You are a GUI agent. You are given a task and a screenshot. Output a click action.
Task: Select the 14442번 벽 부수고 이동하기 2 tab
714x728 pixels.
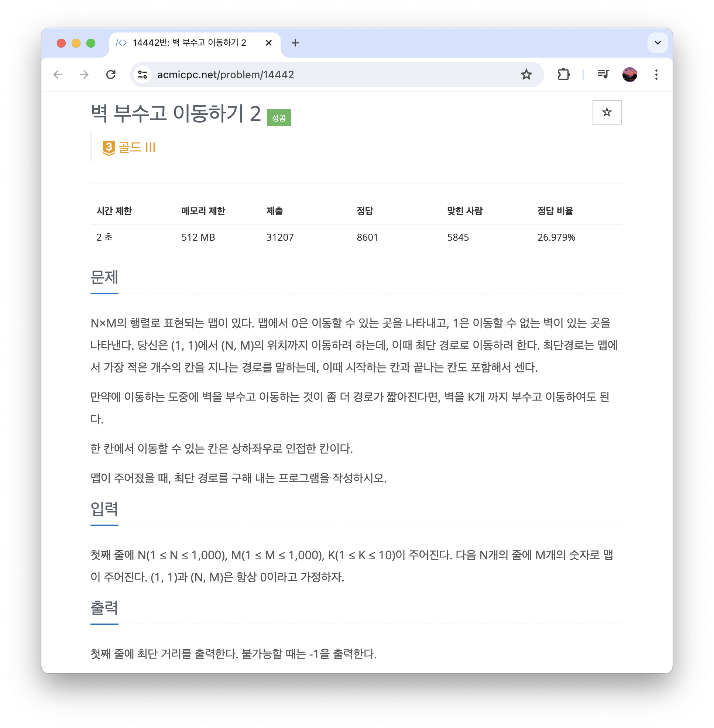[x=189, y=43]
